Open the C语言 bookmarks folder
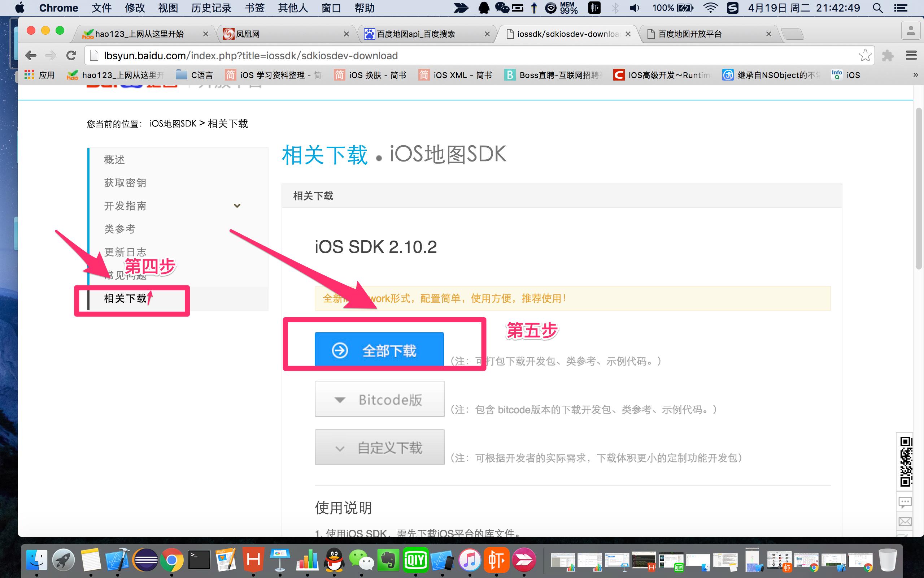The image size is (924, 578). tap(194, 75)
